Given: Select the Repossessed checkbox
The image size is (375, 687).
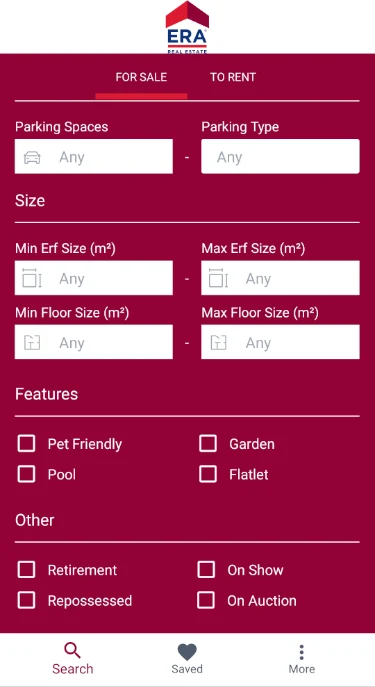Looking at the screenshot, I should coord(26,600).
